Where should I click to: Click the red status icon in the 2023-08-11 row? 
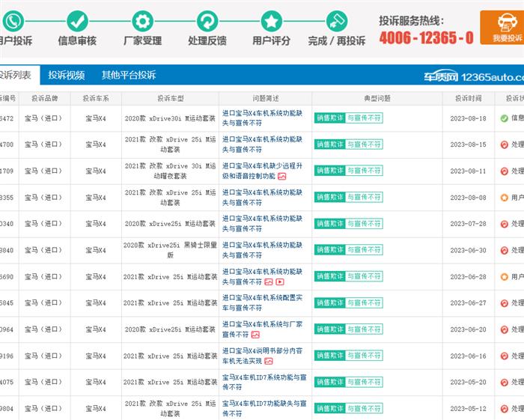click(505, 171)
